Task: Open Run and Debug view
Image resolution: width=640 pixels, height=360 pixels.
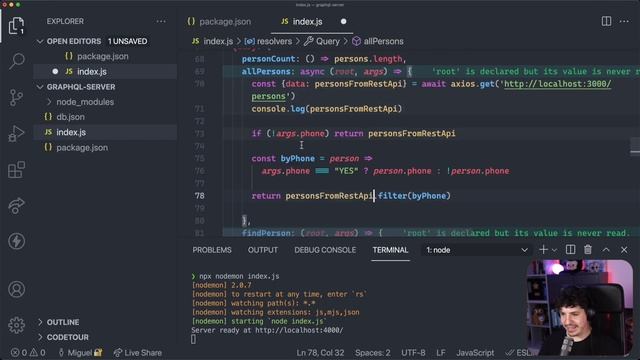Action: click(16, 133)
